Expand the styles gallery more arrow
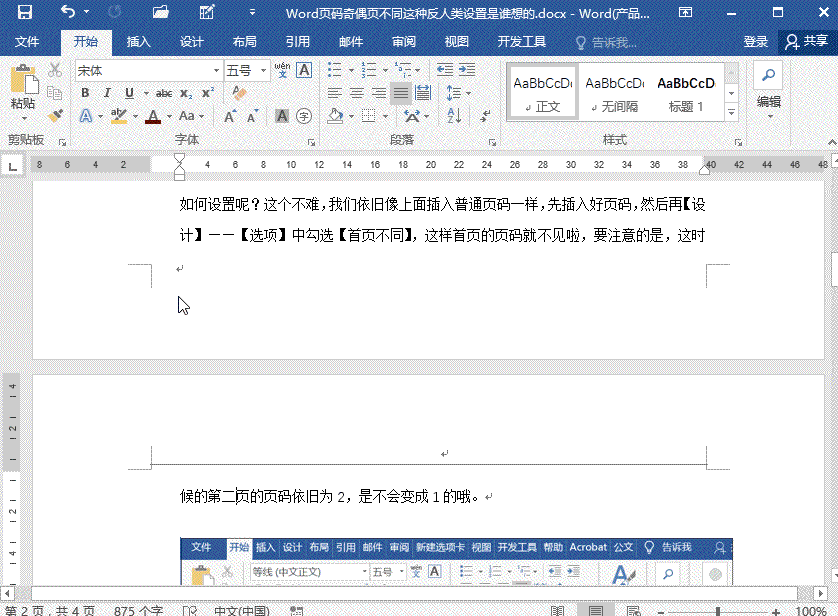The width and height of the screenshot is (838, 616). pyautogui.click(x=731, y=112)
